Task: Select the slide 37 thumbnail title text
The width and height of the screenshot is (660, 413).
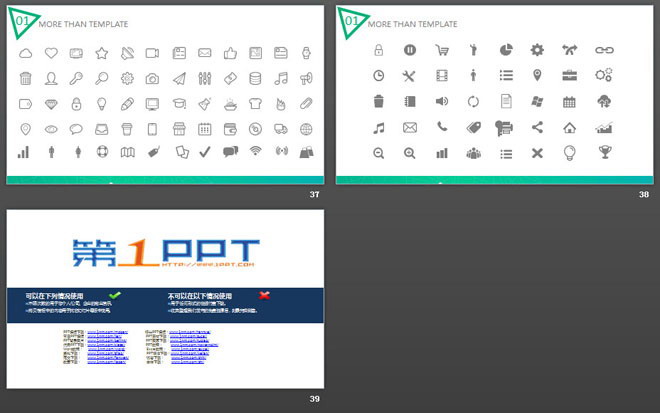Action: (x=82, y=23)
